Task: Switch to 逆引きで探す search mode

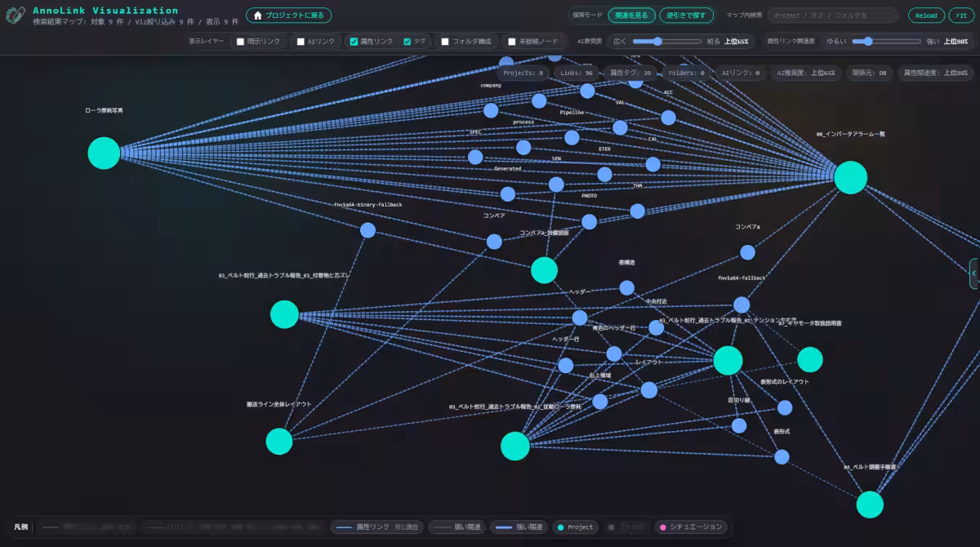Action: tap(687, 16)
